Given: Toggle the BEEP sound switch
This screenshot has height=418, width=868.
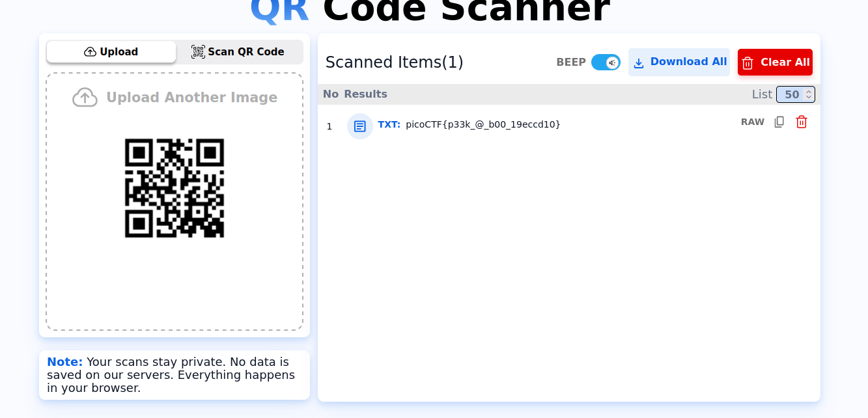Looking at the screenshot, I should [606, 63].
